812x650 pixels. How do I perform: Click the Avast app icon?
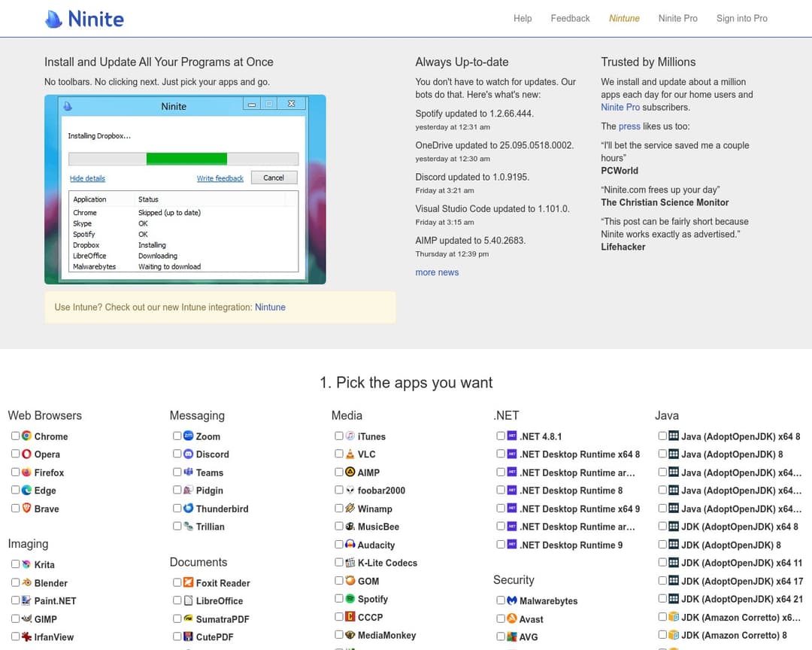click(x=512, y=618)
